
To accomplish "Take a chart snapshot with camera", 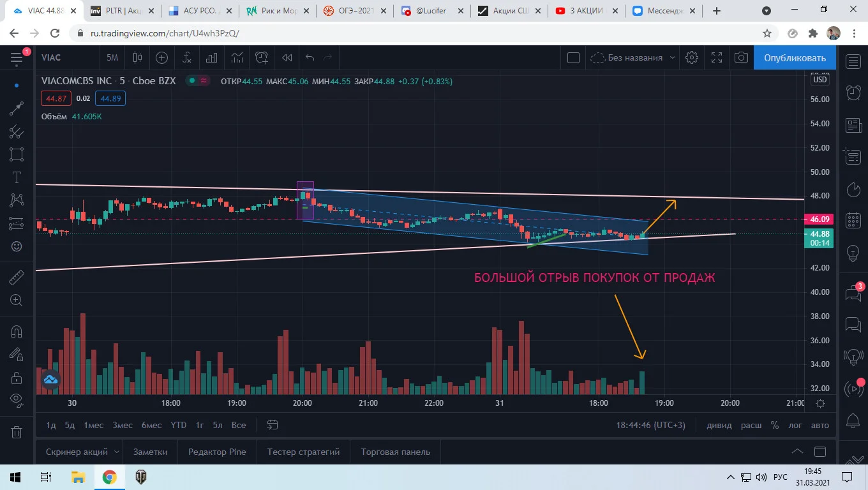I will (741, 57).
